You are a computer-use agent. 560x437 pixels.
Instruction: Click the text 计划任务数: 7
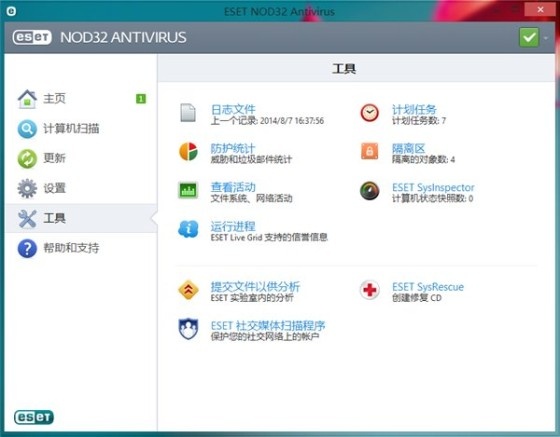[419, 121]
